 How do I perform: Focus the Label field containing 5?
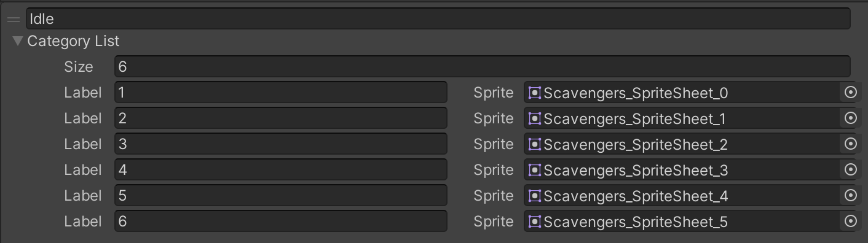(x=281, y=196)
